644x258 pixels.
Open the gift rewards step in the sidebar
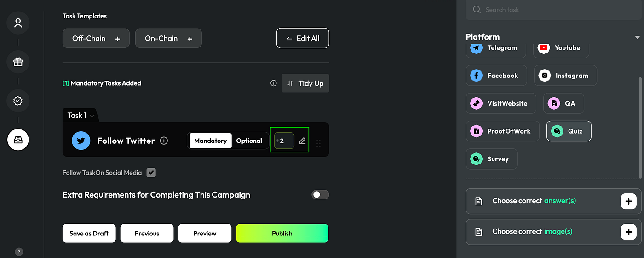tap(18, 62)
